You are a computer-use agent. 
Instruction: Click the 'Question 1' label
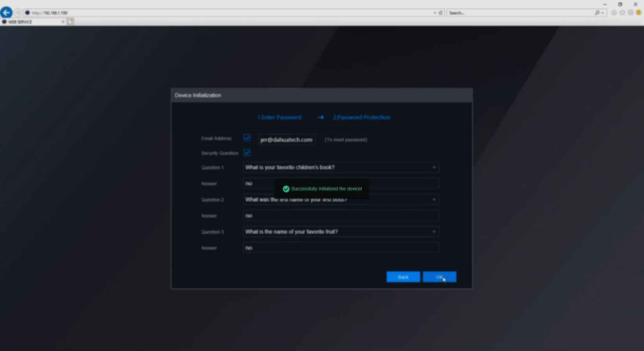(x=212, y=168)
